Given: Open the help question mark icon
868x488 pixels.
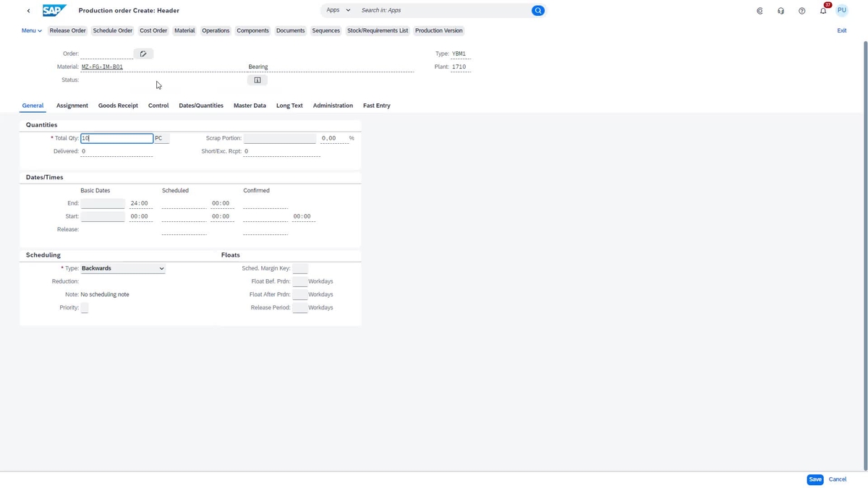Looking at the screenshot, I should click(x=801, y=10).
